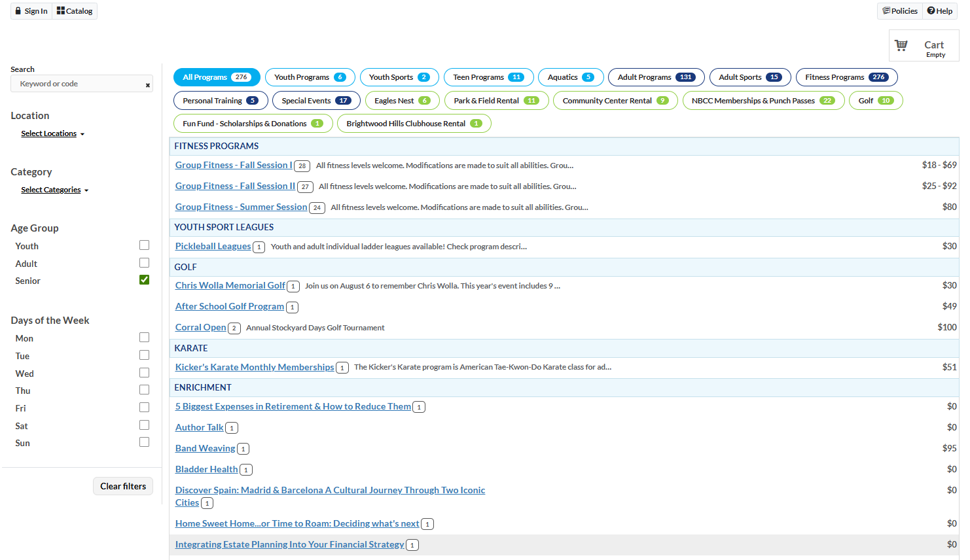
Task: Open Home Sweet Home or Time to Roam
Action: pos(297,523)
